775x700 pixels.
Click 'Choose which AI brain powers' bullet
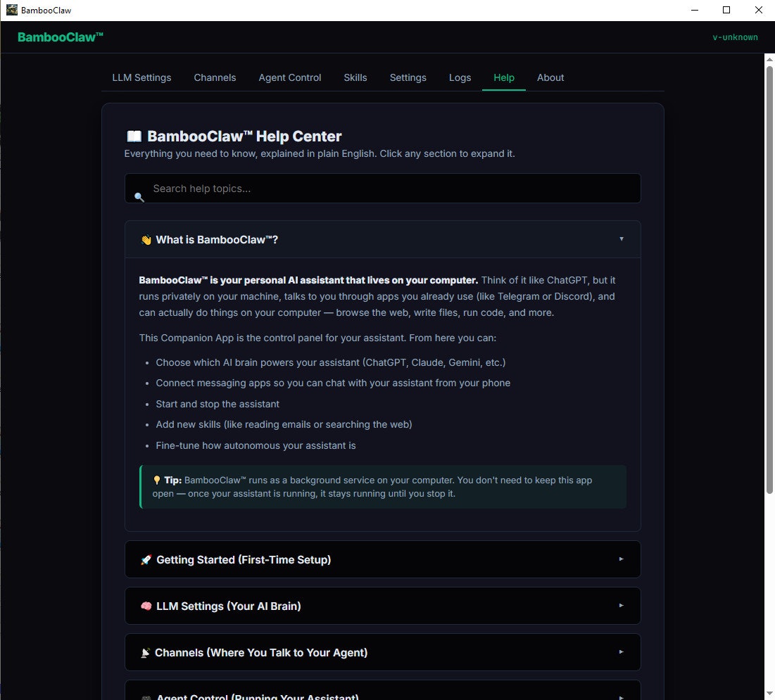point(331,362)
